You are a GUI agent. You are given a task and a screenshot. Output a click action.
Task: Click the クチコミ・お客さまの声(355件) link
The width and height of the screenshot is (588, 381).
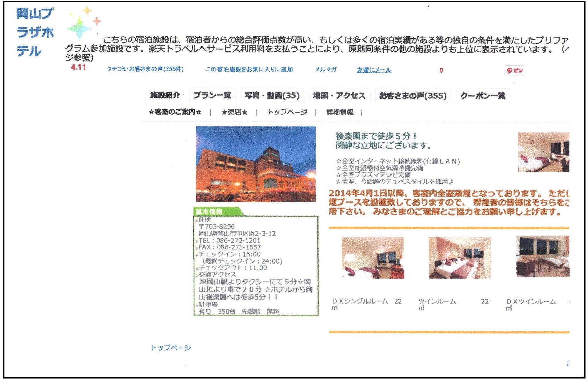point(145,69)
